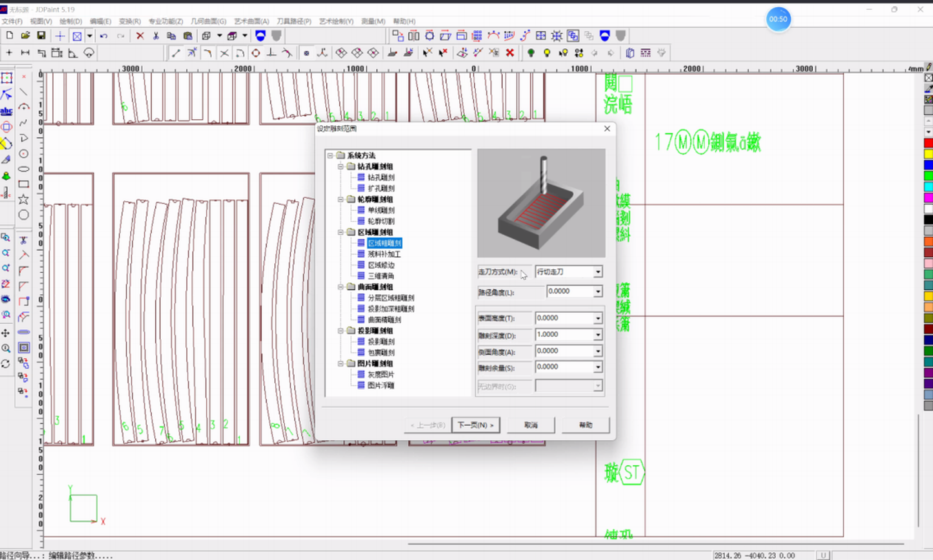Click the Undo arrow icon
This screenshot has width=933, height=560.
[103, 36]
